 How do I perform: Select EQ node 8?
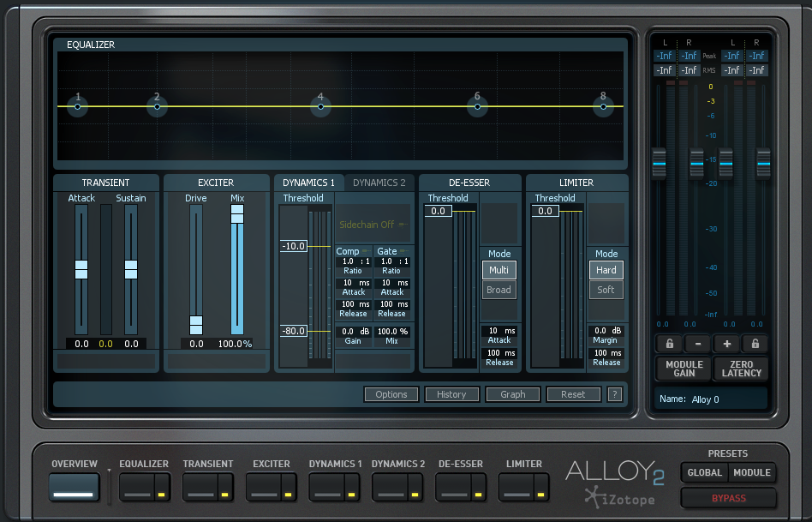[603, 106]
